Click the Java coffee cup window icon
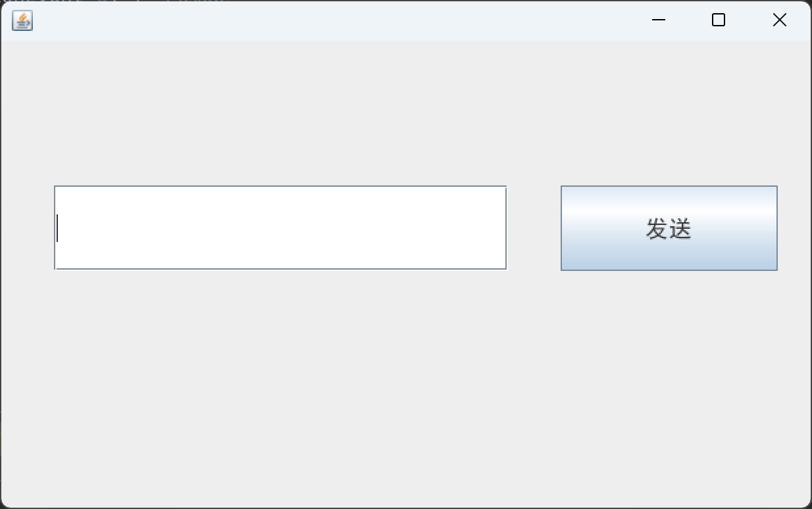 (22, 20)
